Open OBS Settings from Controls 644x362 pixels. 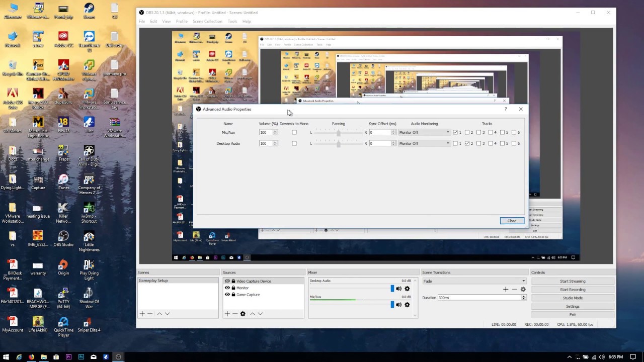click(x=573, y=306)
